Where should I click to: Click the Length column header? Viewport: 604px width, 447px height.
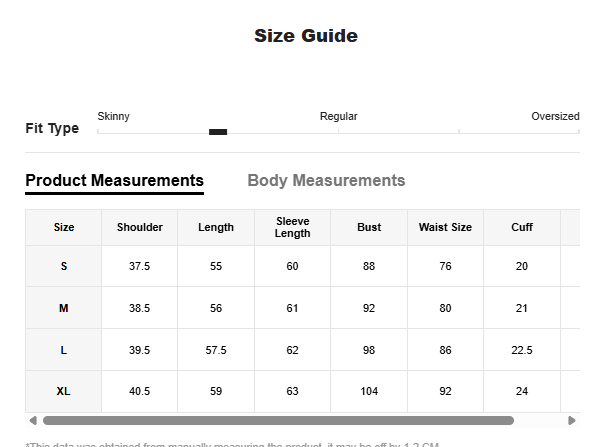click(x=216, y=228)
